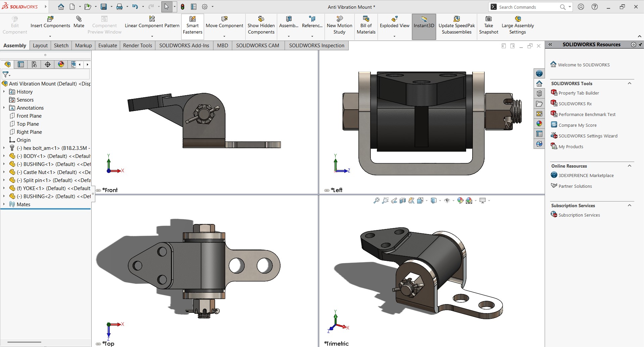Select the Mate tool
644x347 pixels.
click(79, 22)
